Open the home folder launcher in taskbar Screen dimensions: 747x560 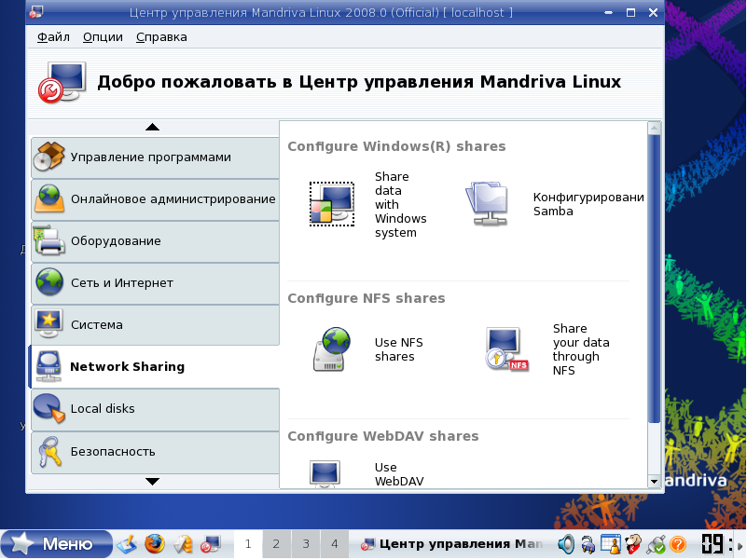point(183,544)
